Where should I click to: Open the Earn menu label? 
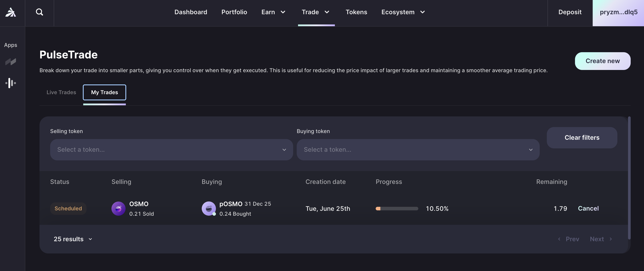(268, 12)
